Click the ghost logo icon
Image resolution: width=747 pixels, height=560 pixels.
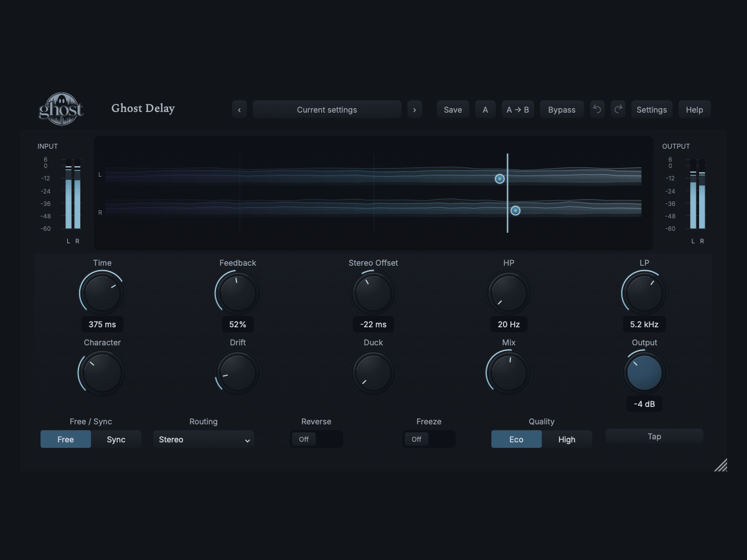pos(61,109)
